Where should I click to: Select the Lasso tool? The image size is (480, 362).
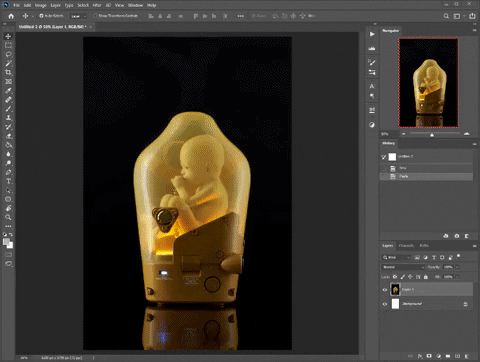coord(8,54)
